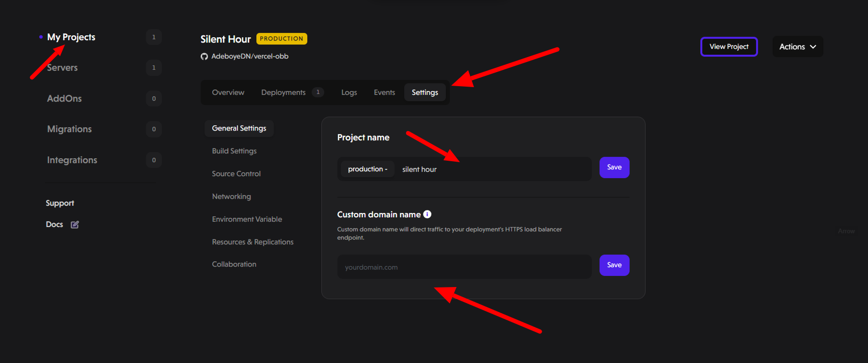Viewport: 868px width, 363px height.
Task: Click the 'production -' prefix label
Action: tap(368, 169)
